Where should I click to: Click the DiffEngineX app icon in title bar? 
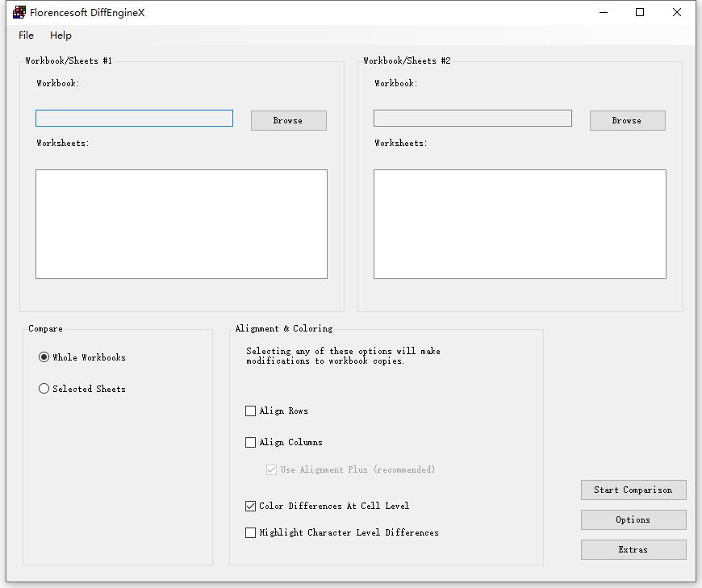coord(19,12)
